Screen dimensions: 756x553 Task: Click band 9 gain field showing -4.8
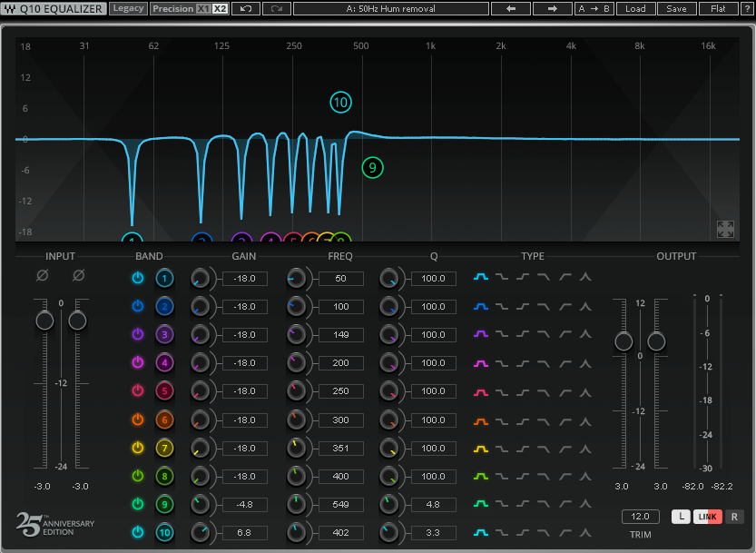(x=244, y=504)
